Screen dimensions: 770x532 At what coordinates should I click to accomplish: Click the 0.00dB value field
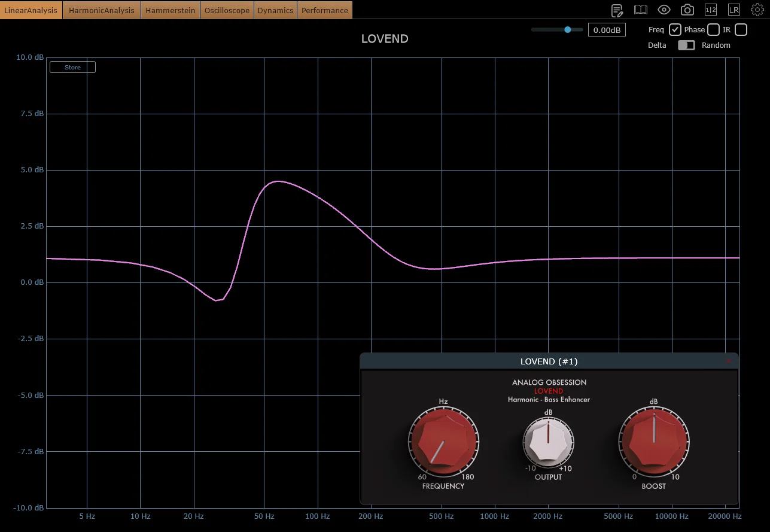[607, 30]
